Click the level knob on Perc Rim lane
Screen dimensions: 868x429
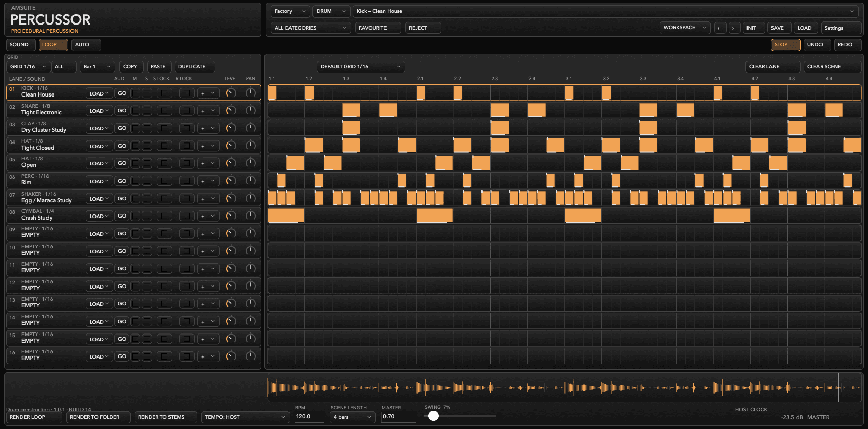231,180
